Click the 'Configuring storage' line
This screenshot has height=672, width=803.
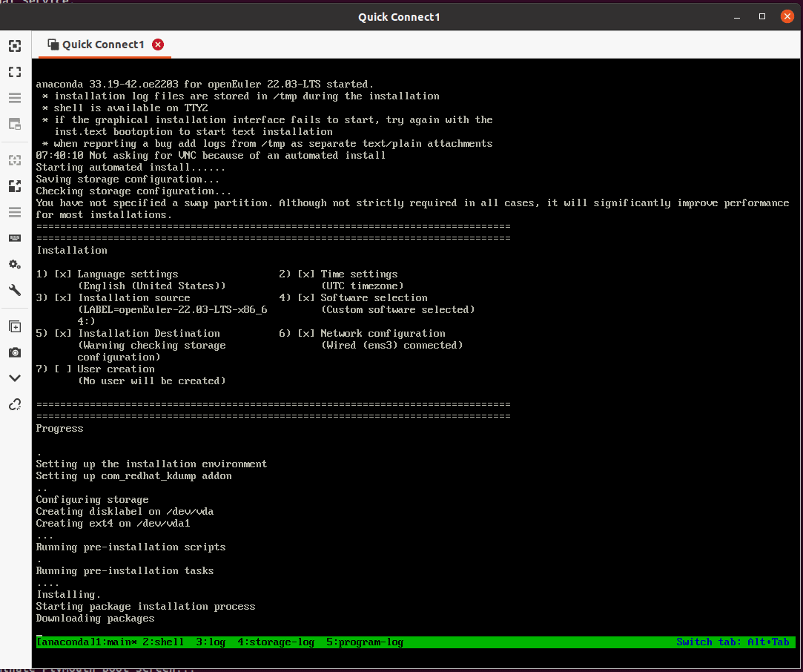(x=92, y=499)
